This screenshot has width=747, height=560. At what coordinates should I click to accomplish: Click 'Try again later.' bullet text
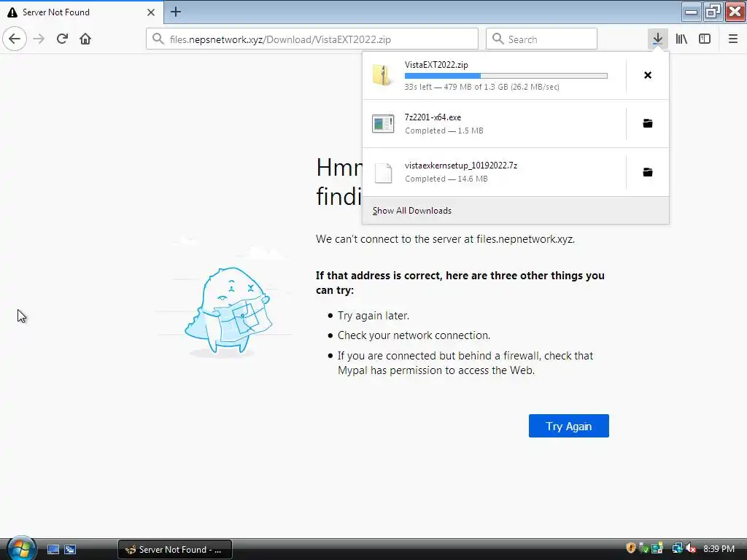click(373, 315)
